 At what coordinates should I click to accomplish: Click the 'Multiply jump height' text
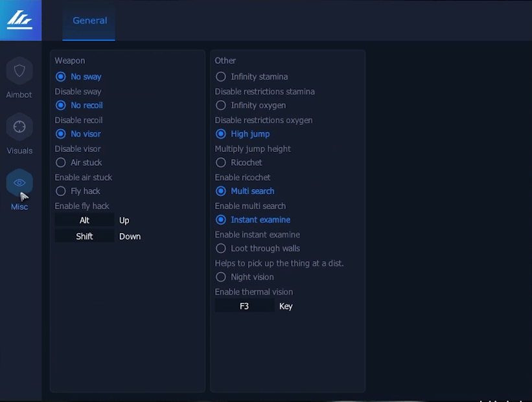point(253,149)
